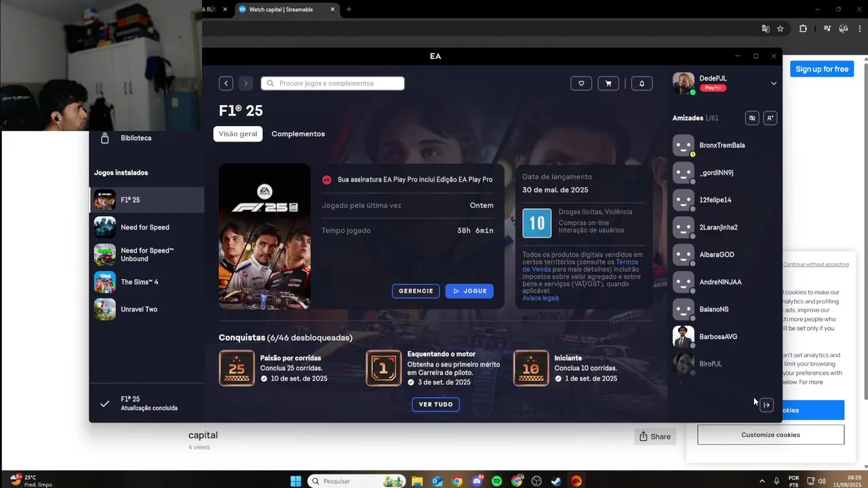Open Chrome three-dot menu
Image resolution: width=868 pixels, height=488 pixels.
coord(859,28)
